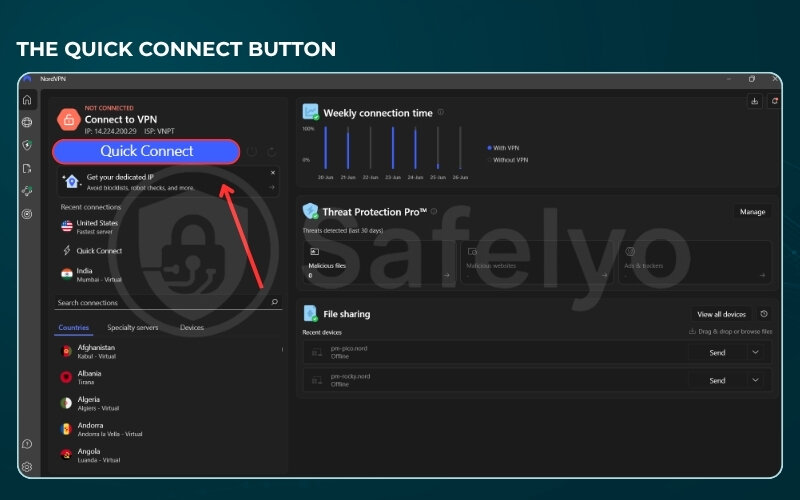
Task: Click the Quick Connect button
Action: [146, 152]
